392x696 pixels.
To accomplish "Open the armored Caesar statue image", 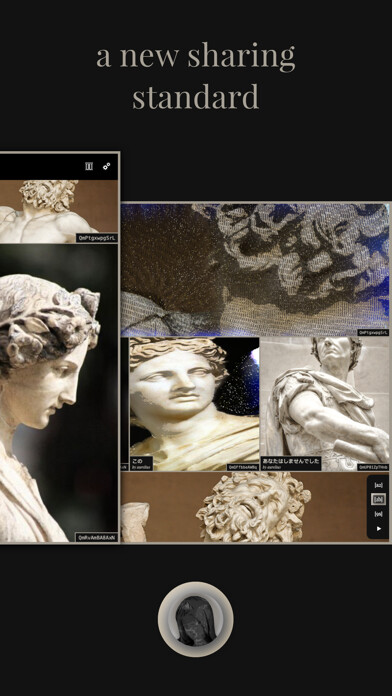I will pos(325,404).
